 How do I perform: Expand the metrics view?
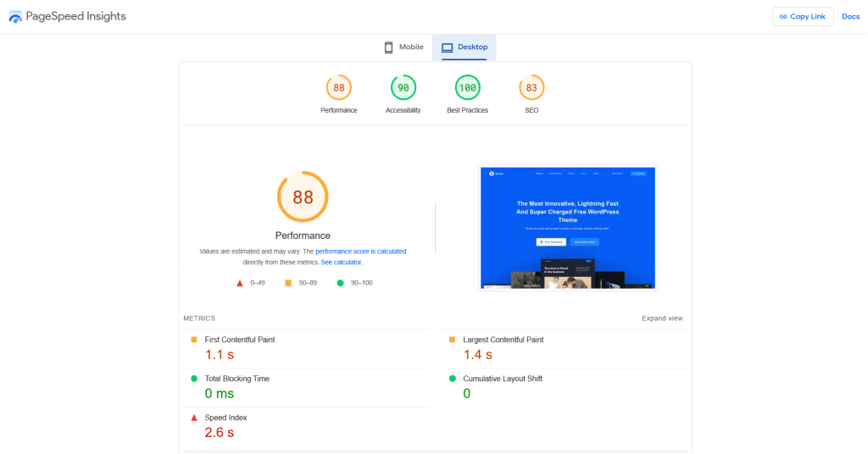(x=661, y=318)
